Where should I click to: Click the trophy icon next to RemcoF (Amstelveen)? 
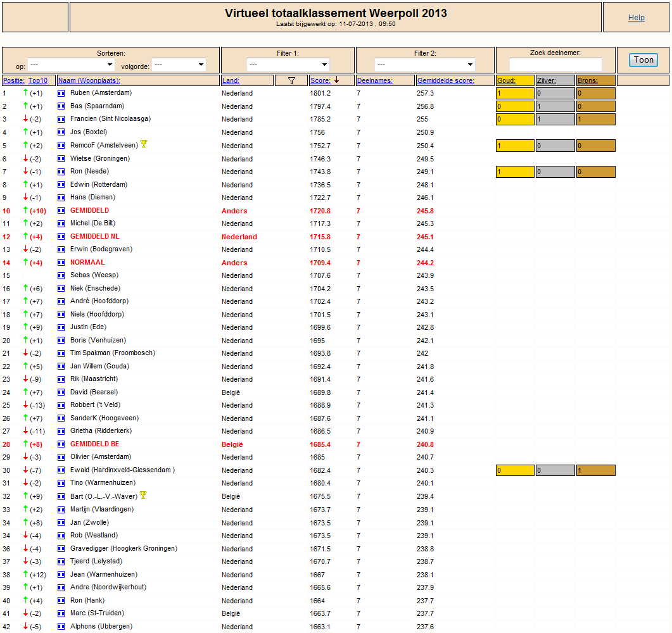click(144, 144)
